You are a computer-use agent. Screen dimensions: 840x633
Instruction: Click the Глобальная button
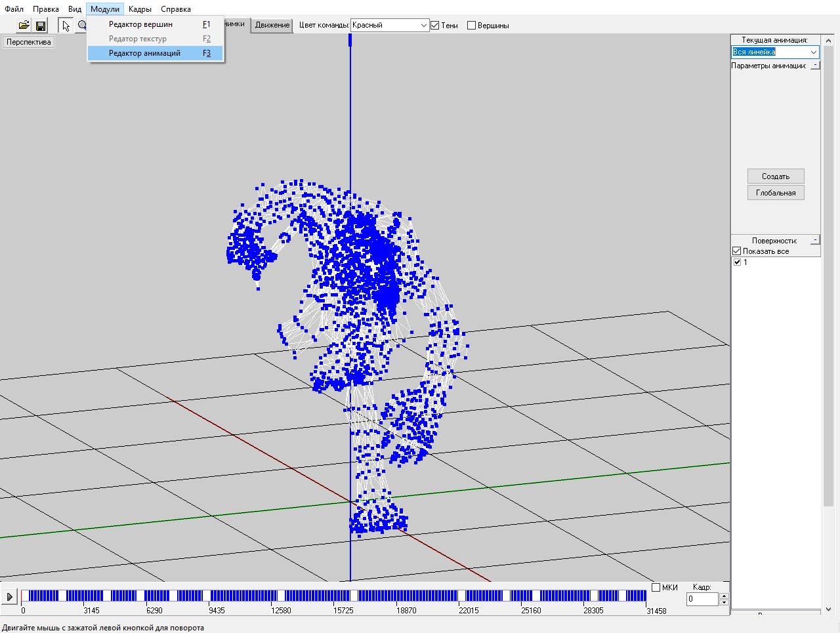point(776,193)
